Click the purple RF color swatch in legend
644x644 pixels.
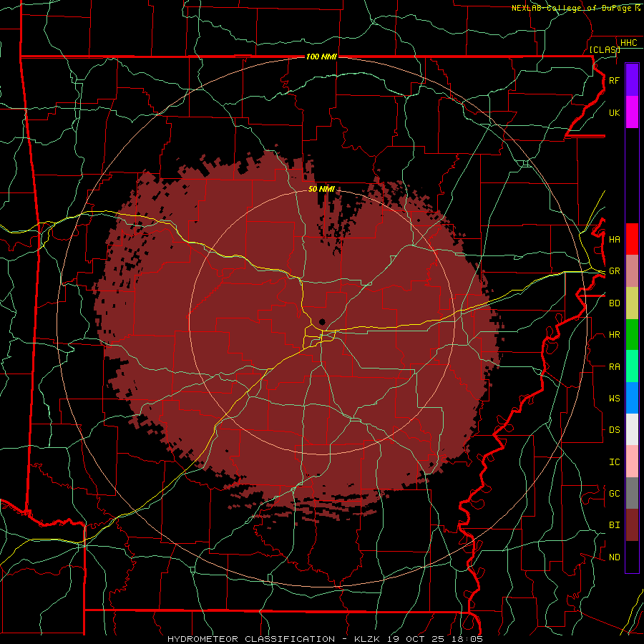(x=632, y=80)
